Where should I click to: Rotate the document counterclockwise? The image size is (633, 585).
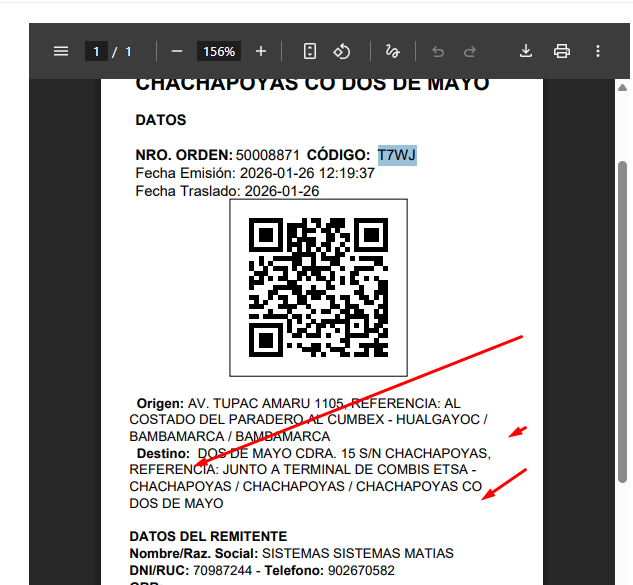tap(342, 51)
